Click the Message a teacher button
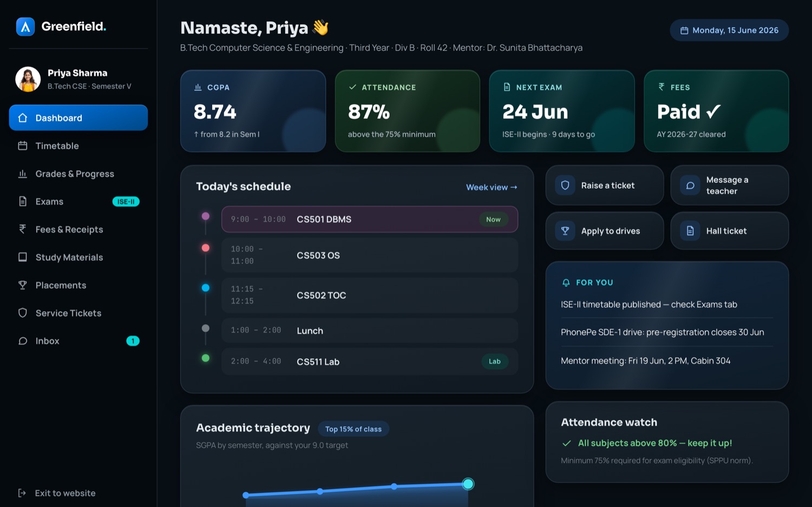The height and width of the screenshot is (507, 812). (x=730, y=185)
